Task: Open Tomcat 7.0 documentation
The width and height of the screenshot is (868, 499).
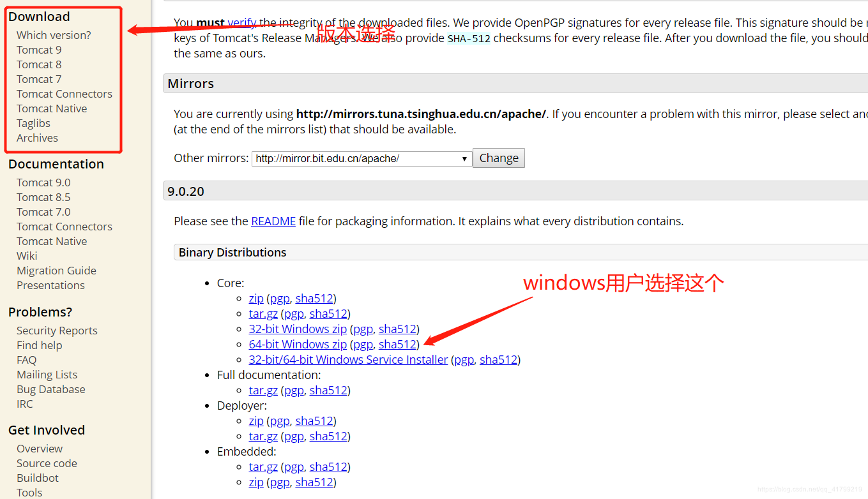Action: (43, 212)
